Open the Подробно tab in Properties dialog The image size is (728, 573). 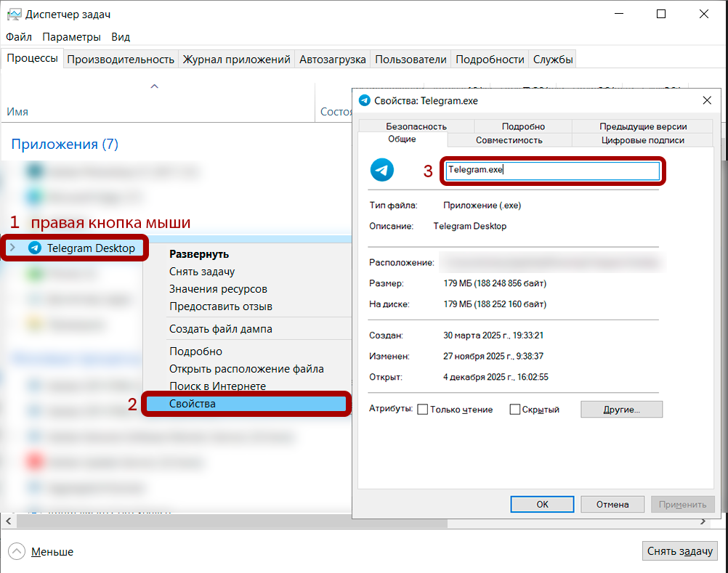pos(523,126)
